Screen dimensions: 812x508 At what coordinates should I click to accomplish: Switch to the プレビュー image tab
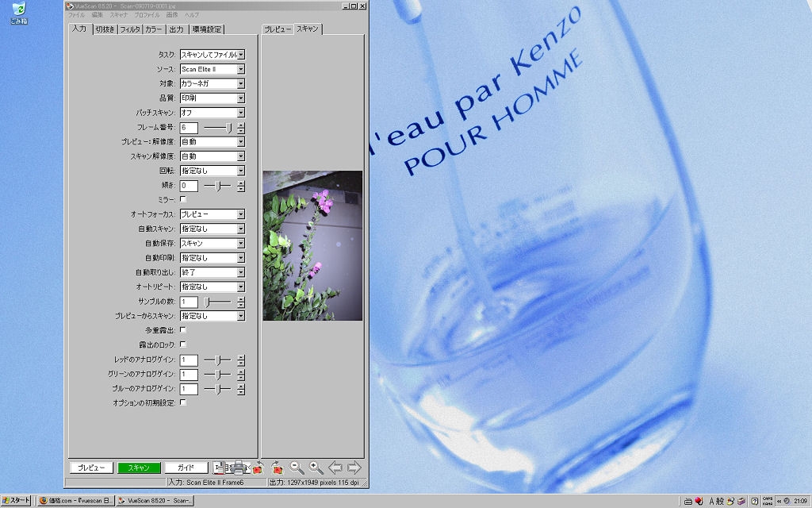[278, 29]
